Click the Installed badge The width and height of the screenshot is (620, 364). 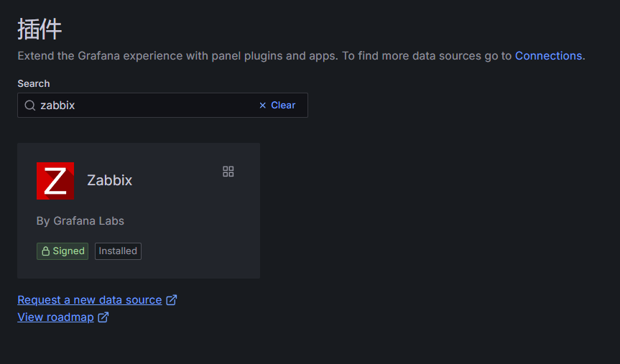click(x=118, y=251)
